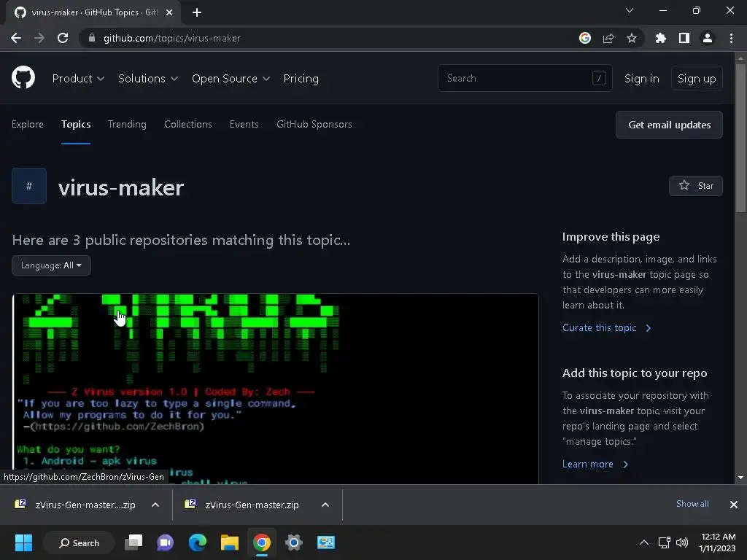Open the clock and date panel
The width and height of the screenshot is (747, 560).
pos(718,542)
